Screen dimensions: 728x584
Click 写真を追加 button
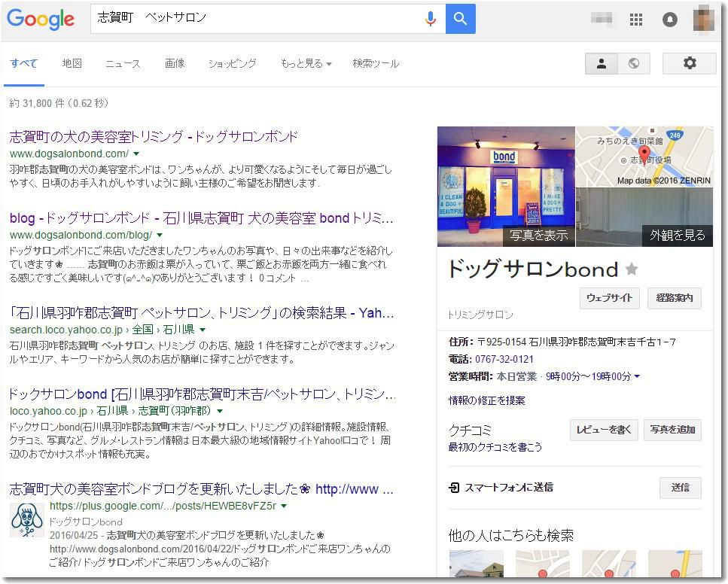click(673, 430)
